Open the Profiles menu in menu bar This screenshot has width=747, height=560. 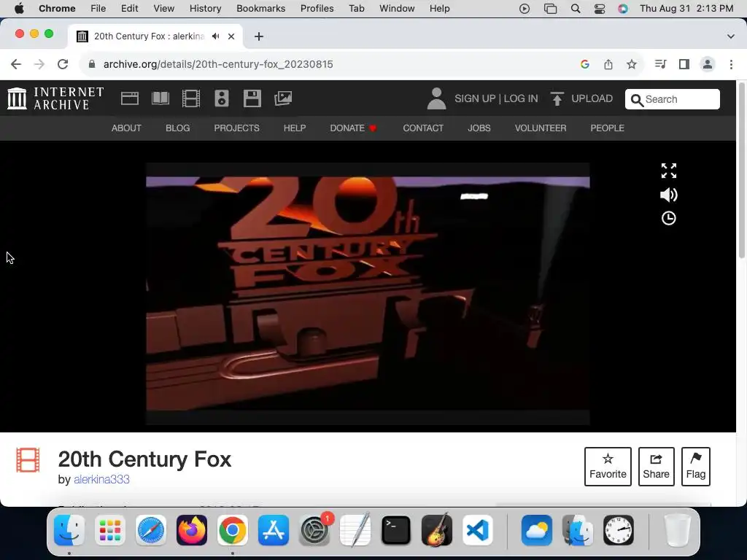pyautogui.click(x=317, y=9)
